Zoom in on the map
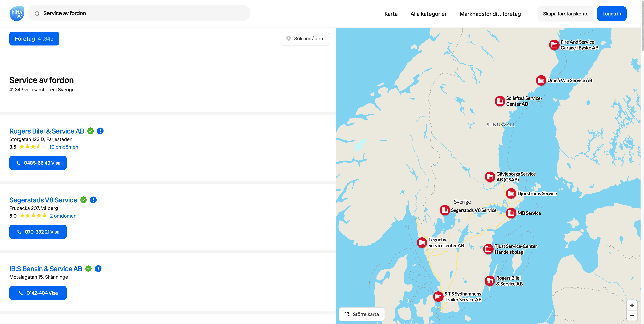 tap(632, 305)
